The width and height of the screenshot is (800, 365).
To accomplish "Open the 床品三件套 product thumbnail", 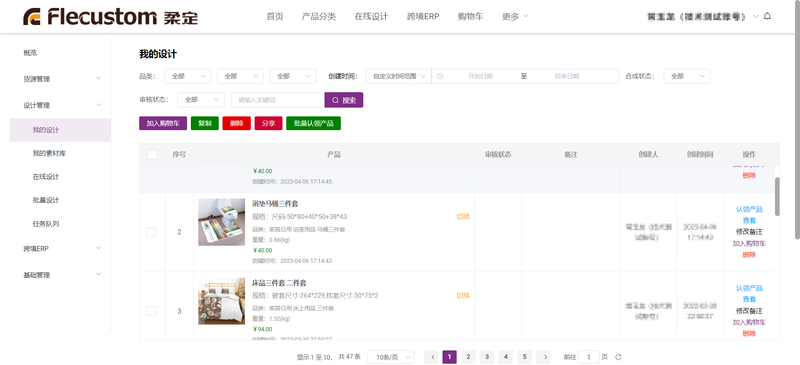I will click(221, 301).
